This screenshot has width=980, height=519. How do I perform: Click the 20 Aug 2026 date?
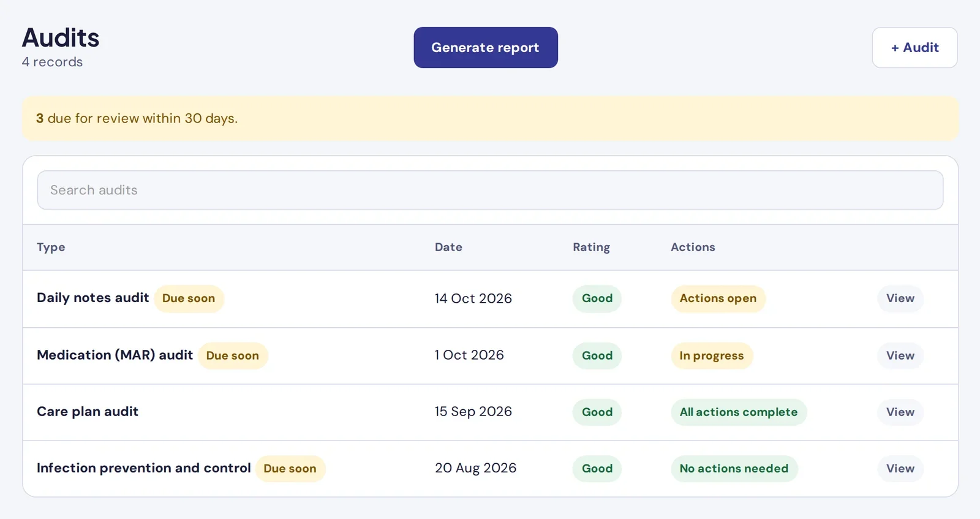pyautogui.click(x=476, y=468)
